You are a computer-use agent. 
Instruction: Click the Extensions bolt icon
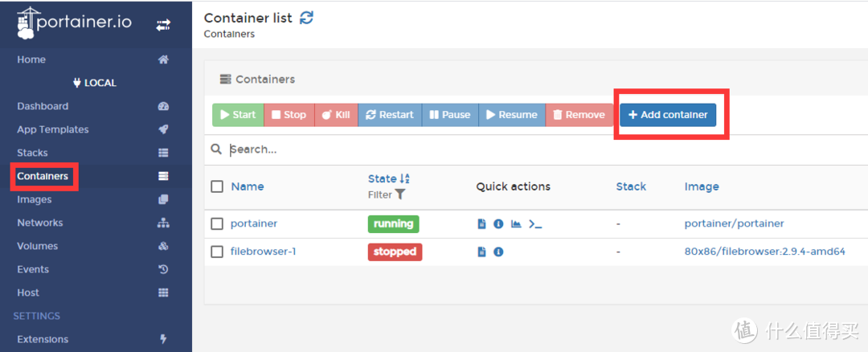click(x=163, y=338)
